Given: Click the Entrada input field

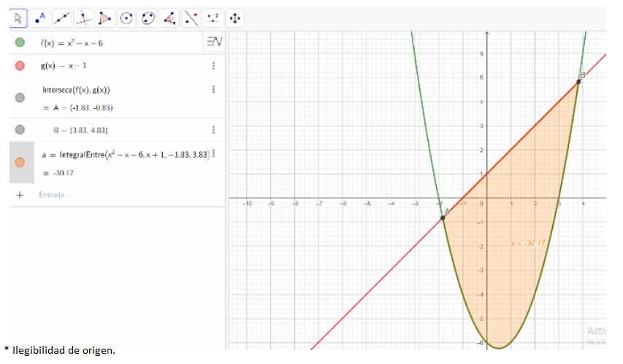Looking at the screenshot, I should [x=110, y=195].
